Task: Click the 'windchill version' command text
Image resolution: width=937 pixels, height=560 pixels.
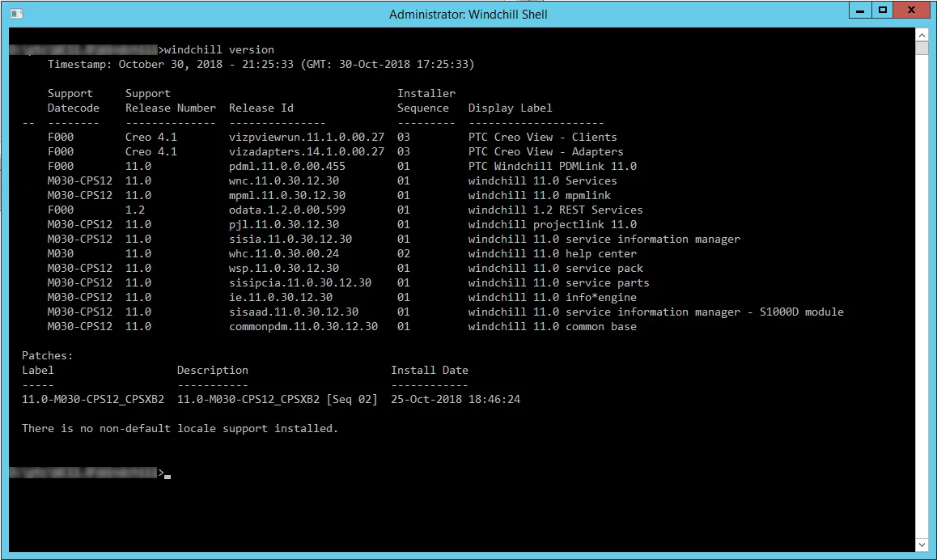Action: point(218,49)
